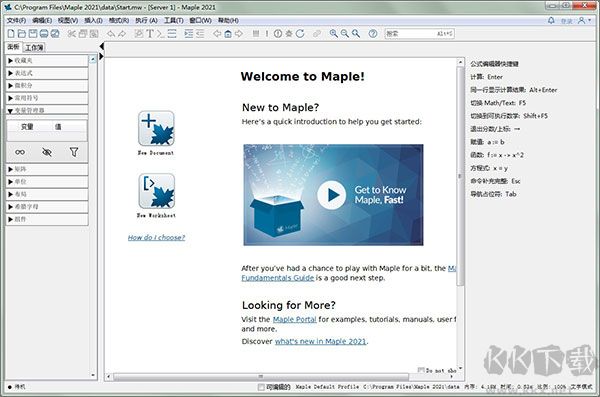600x397 pixels.
Task: Click into the 搜索 search field
Action: tap(420, 34)
